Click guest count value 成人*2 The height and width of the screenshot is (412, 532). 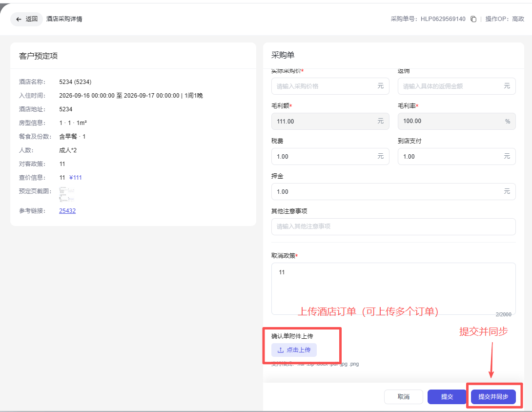[x=68, y=150]
